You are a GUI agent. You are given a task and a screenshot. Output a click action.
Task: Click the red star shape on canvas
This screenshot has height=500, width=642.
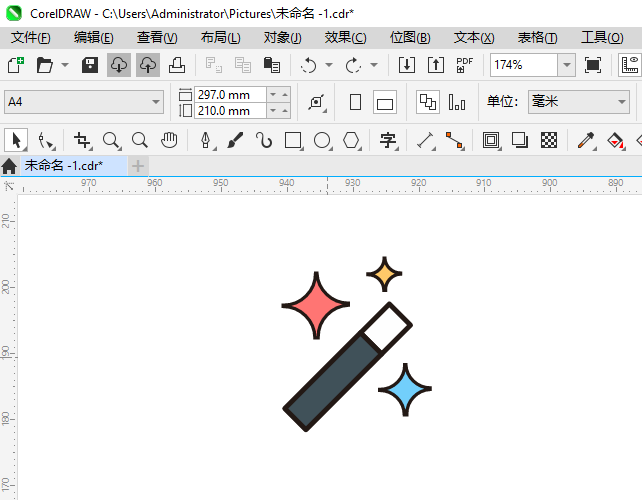pos(316,305)
